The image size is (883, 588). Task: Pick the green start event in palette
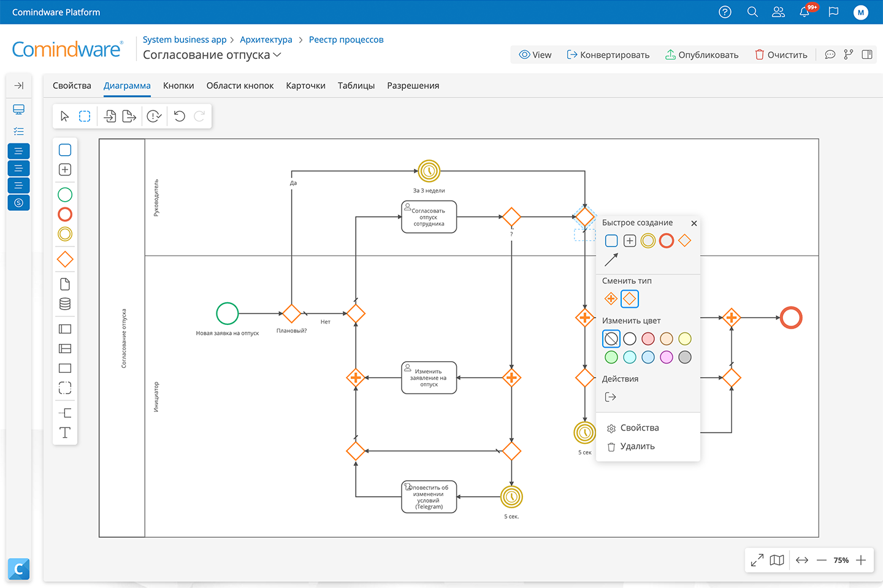click(65, 195)
